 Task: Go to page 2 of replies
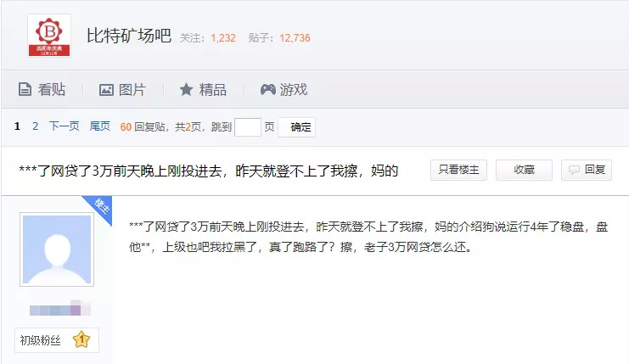(x=36, y=126)
